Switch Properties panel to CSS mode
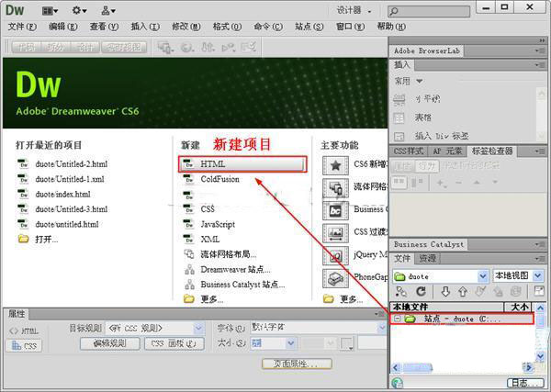 [x=24, y=345]
